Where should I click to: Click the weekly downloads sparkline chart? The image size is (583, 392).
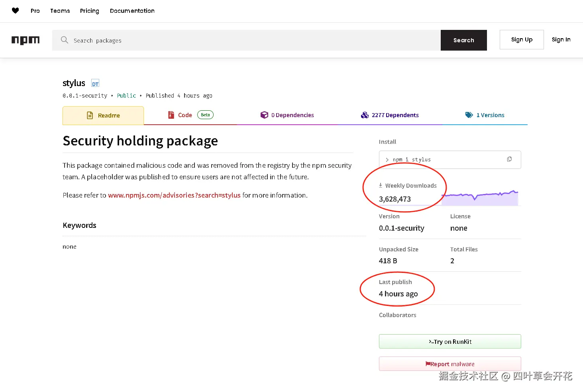480,198
